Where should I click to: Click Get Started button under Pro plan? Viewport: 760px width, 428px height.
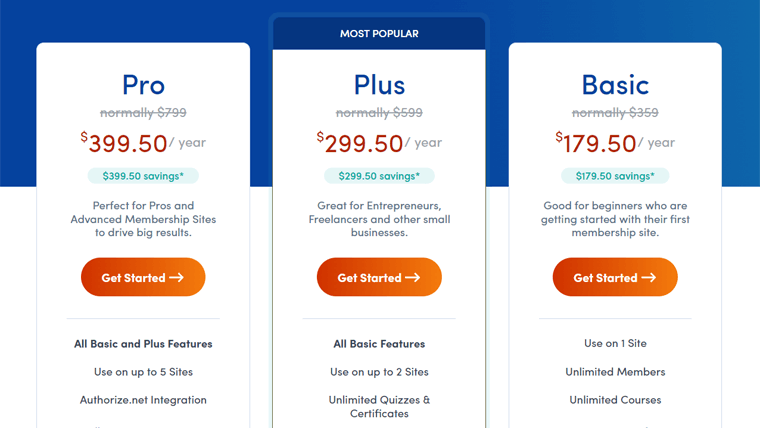[143, 277]
